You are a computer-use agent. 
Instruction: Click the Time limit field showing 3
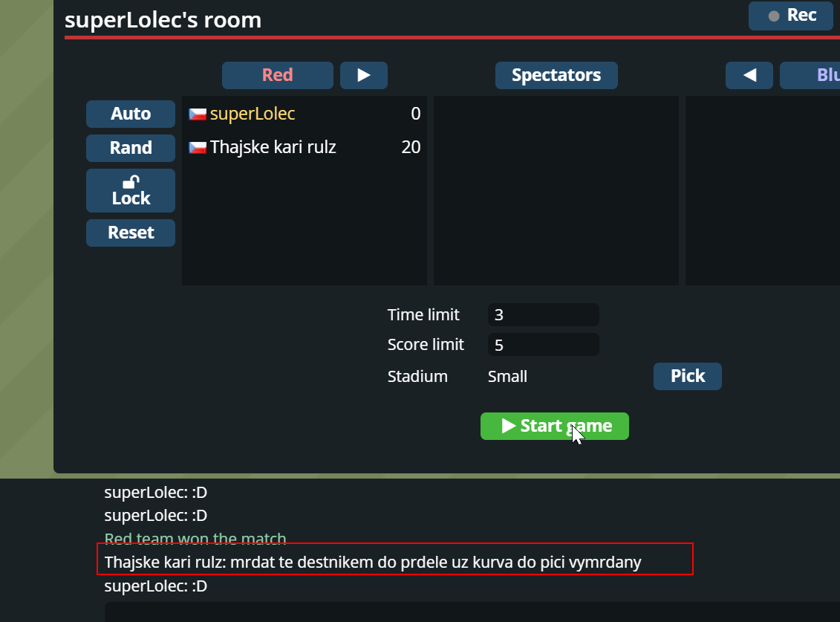(x=543, y=315)
